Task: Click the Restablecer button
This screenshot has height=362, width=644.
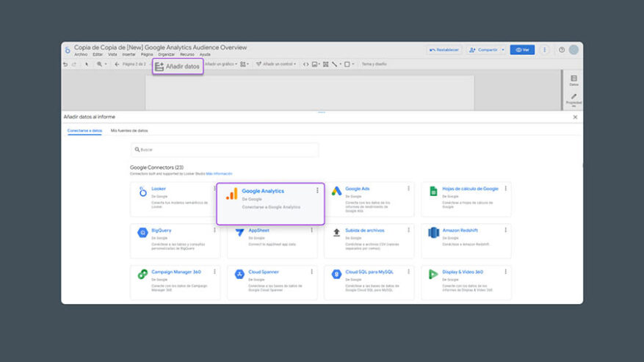Action: click(x=444, y=50)
